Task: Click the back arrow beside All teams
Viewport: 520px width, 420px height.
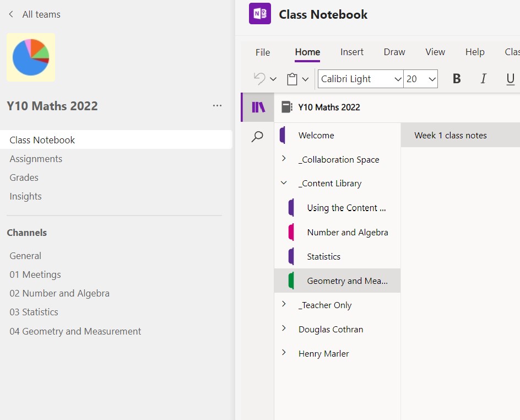Action: [x=11, y=14]
